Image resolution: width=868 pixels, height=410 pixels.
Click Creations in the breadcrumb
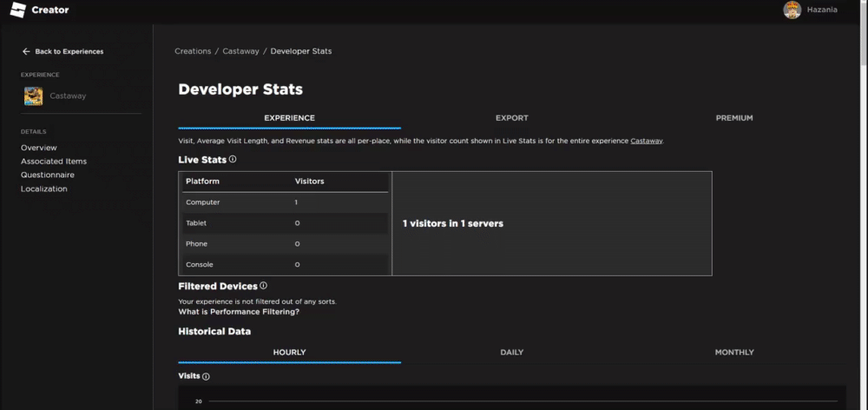[193, 51]
